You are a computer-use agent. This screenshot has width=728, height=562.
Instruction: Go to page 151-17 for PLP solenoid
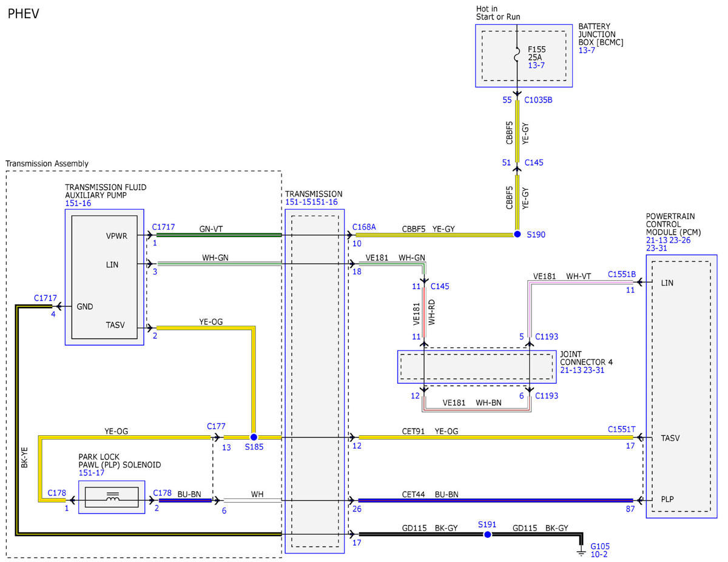[91, 473]
